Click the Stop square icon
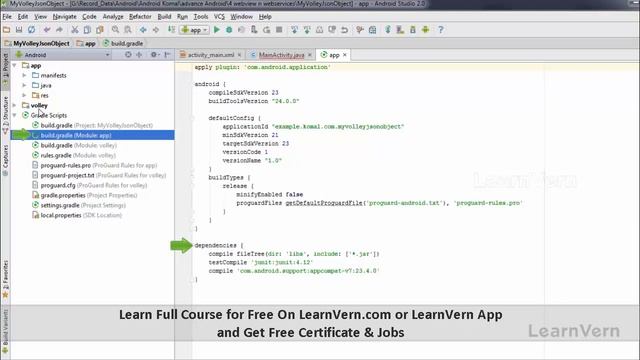Image resolution: width=640 pixels, height=360 pixels. 279,30
